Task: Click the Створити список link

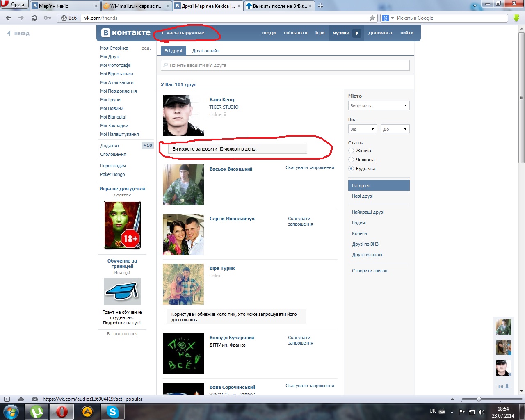Action: [x=370, y=271]
